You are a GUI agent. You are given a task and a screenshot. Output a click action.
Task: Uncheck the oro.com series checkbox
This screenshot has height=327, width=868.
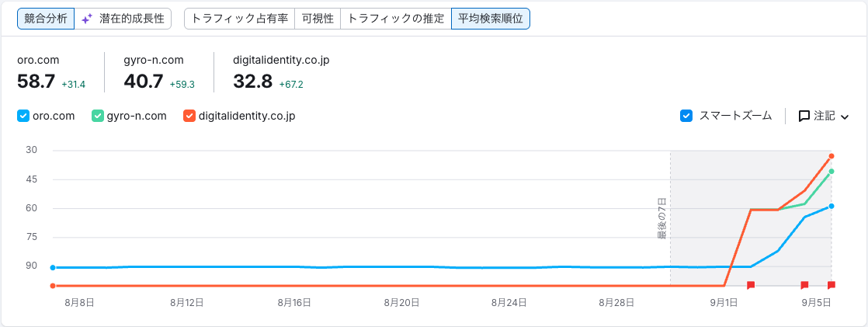tap(23, 117)
